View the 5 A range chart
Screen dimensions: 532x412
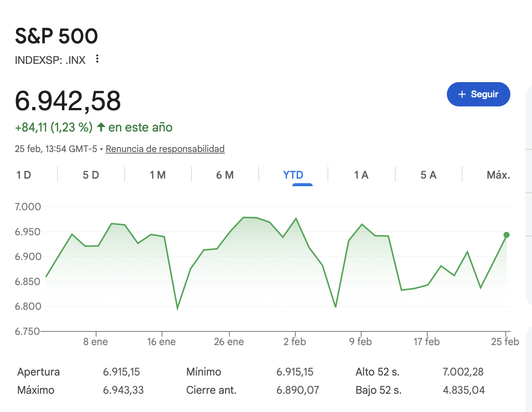click(428, 175)
